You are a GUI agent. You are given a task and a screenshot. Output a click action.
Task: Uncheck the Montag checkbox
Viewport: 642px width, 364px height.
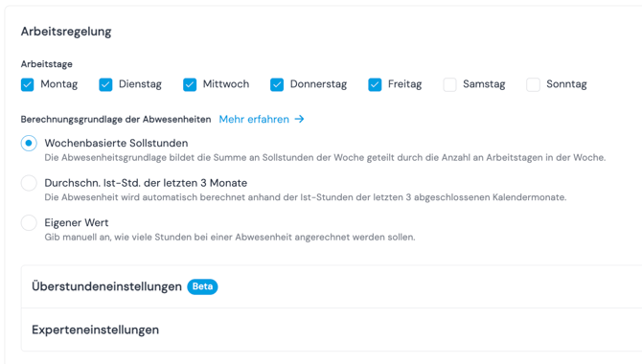[28, 84]
